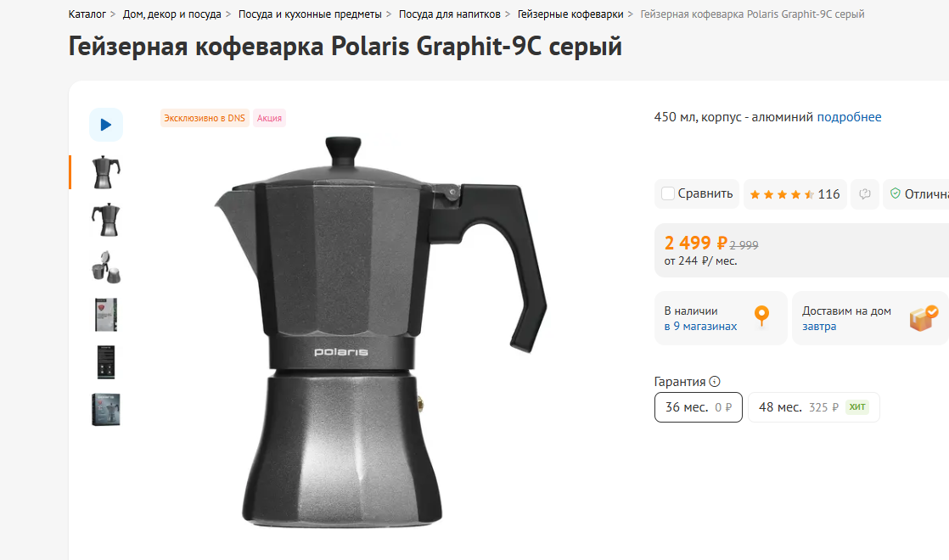Open the подробнее specifications link

pos(849,117)
